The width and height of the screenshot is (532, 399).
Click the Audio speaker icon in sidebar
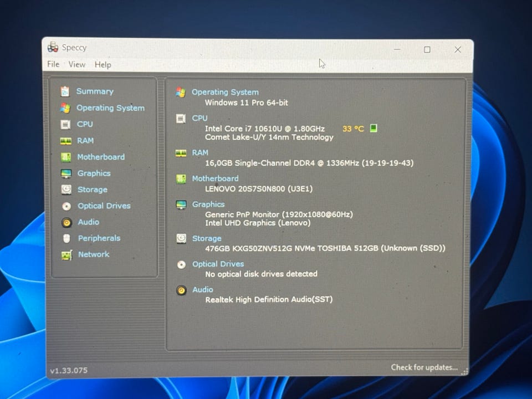66,222
